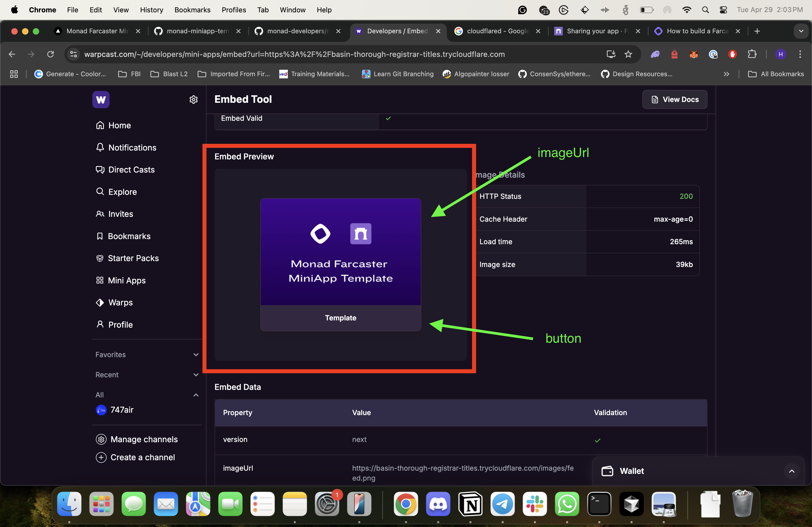
Task: Open the Warps section
Action: point(120,302)
